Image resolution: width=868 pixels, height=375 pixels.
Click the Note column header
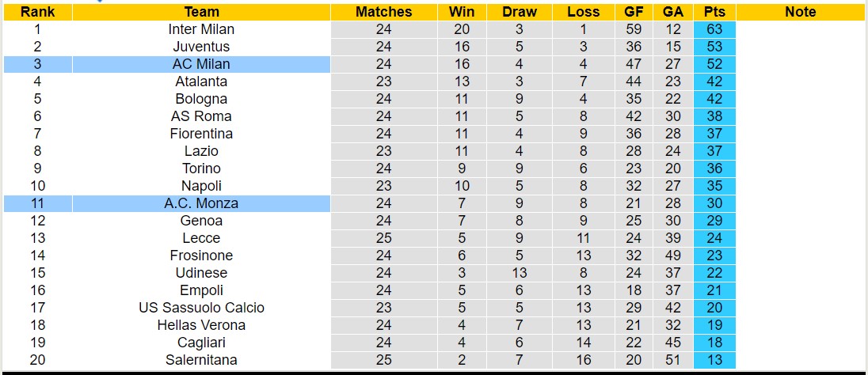point(800,12)
